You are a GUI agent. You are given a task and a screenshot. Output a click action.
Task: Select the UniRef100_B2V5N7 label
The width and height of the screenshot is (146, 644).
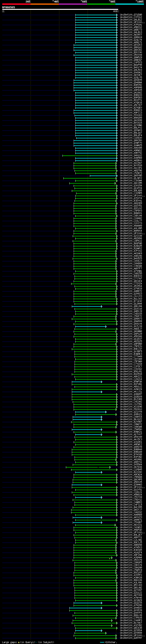(x=131, y=422)
